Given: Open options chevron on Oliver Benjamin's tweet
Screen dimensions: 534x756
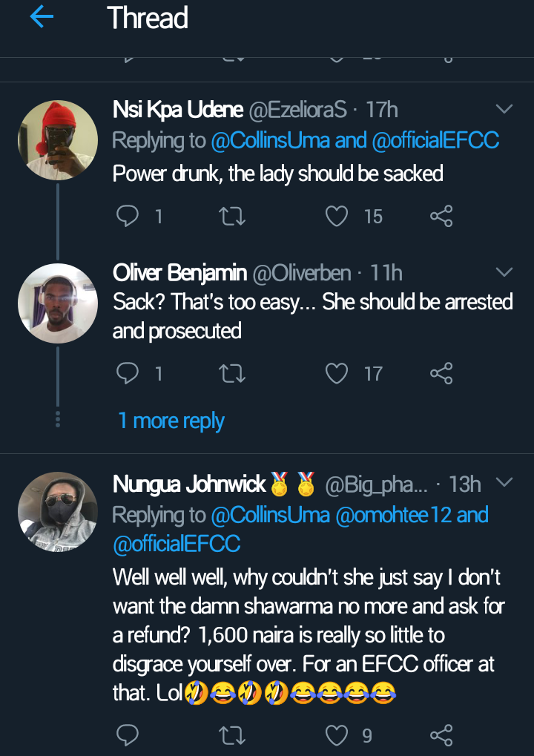Looking at the screenshot, I should 504,272.
